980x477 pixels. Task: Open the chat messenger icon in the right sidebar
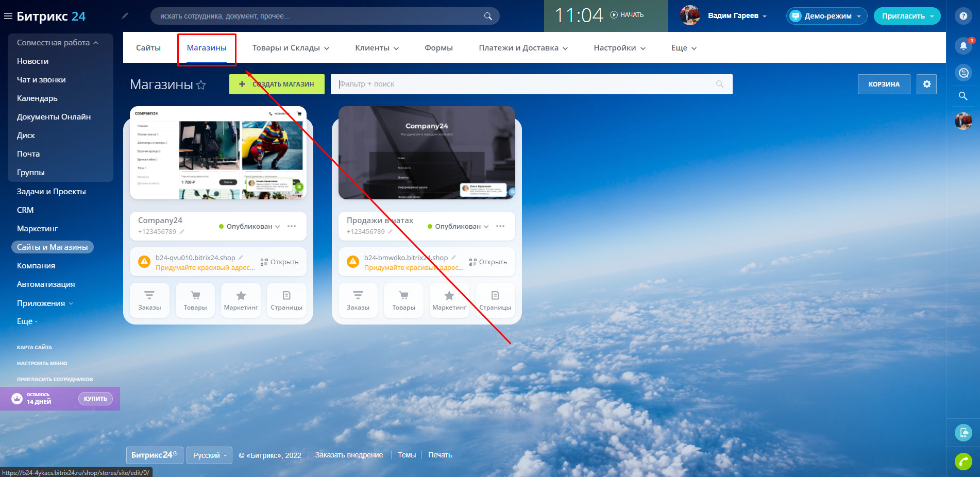pyautogui.click(x=963, y=73)
